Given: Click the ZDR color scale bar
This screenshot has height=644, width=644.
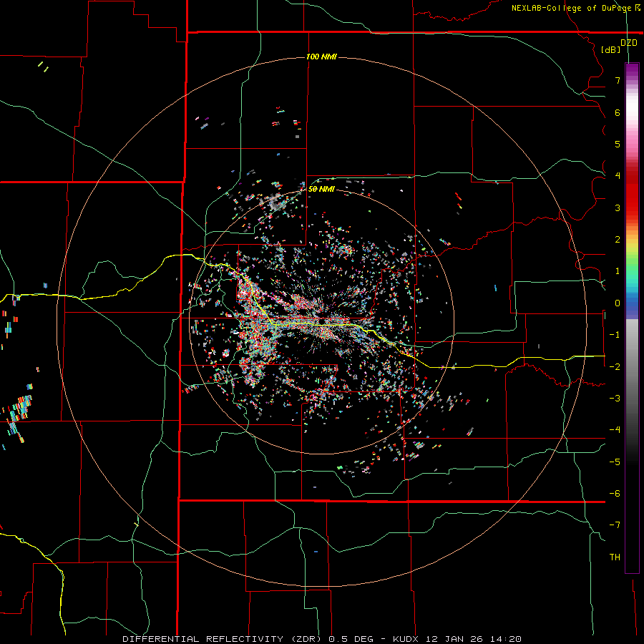Looking at the screenshot, I should tap(632, 318).
